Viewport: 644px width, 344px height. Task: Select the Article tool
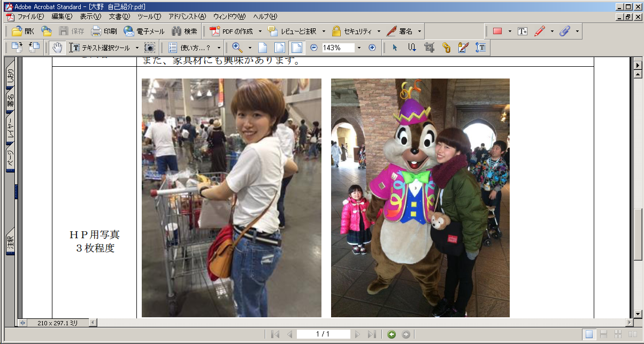tap(412, 48)
